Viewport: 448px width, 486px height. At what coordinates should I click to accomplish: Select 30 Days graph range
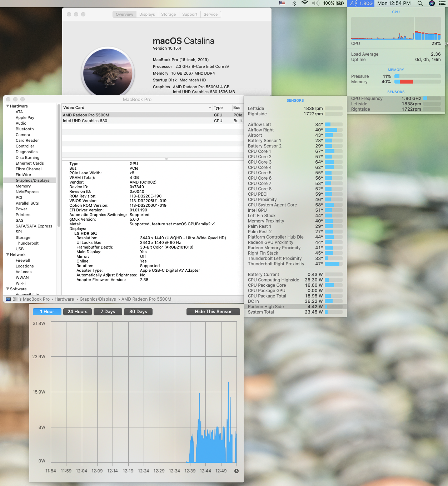(x=138, y=312)
